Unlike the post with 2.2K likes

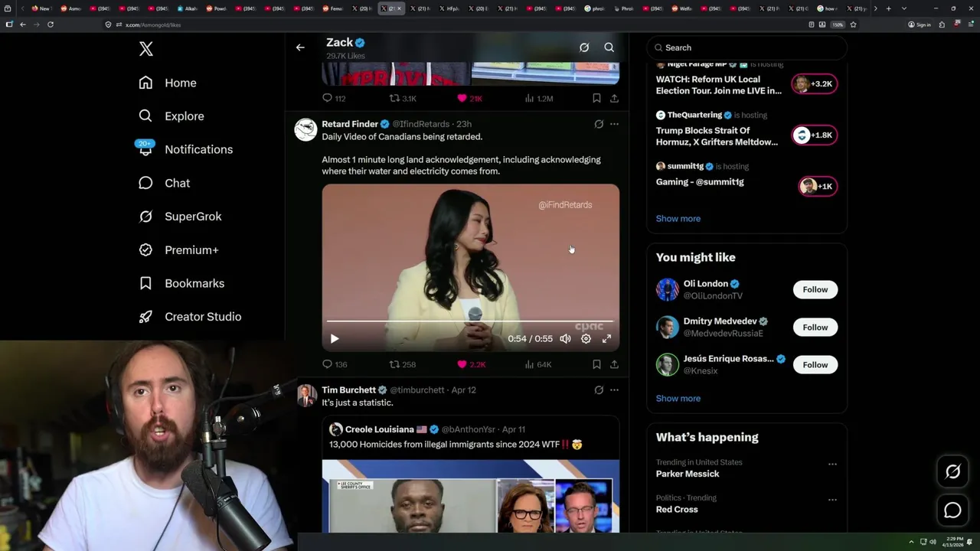pyautogui.click(x=471, y=364)
